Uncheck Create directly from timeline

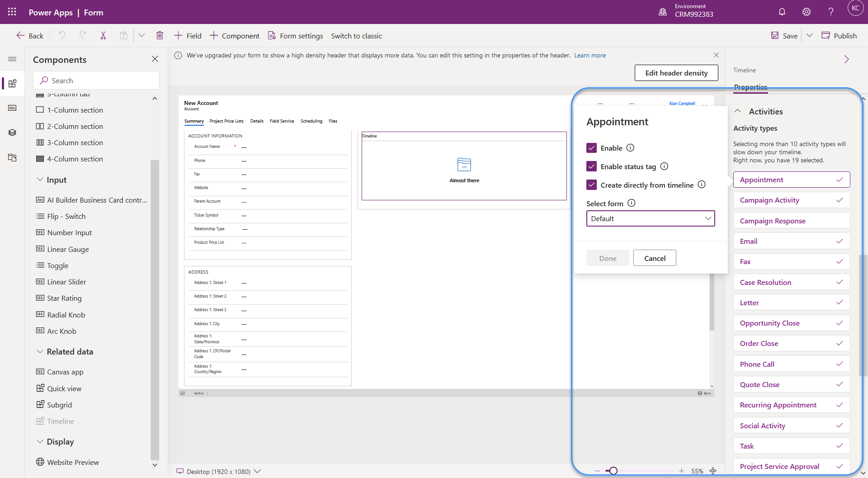(591, 185)
